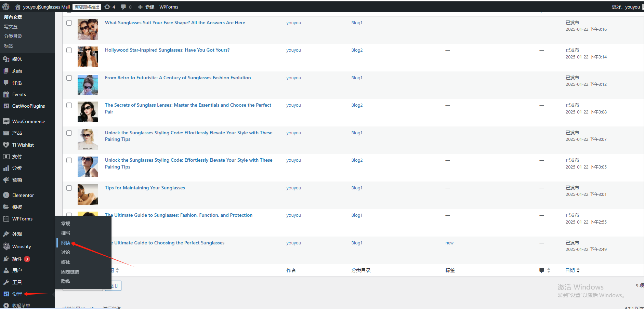Viewport: 644px width, 309px height.
Task: Check the box for Hollywood Star-Inspired Sunglasses post
Action: 69,50
